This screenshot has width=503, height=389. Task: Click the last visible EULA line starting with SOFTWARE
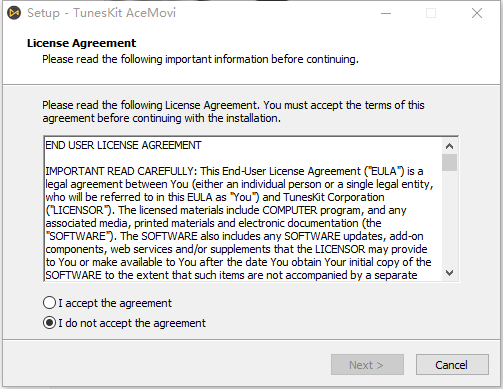[231, 275]
